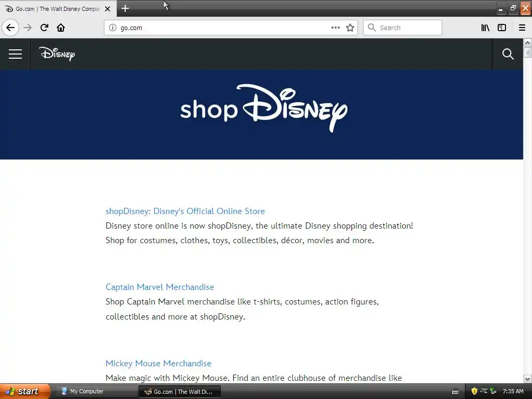Click text 'Shop Captain Marvel merchandise like t-shirts'

coord(194,302)
